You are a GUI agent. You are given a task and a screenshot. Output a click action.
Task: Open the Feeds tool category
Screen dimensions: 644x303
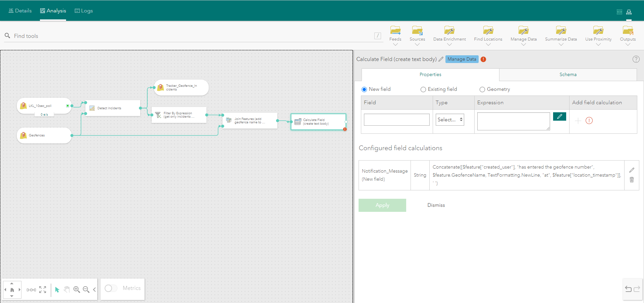(x=395, y=34)
